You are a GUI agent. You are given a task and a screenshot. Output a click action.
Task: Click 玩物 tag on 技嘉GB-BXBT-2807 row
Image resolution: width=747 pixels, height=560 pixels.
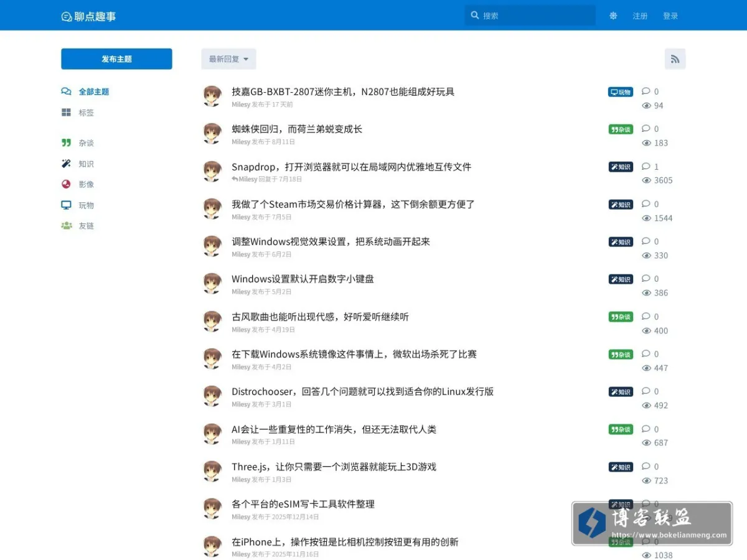coord(621,92)
